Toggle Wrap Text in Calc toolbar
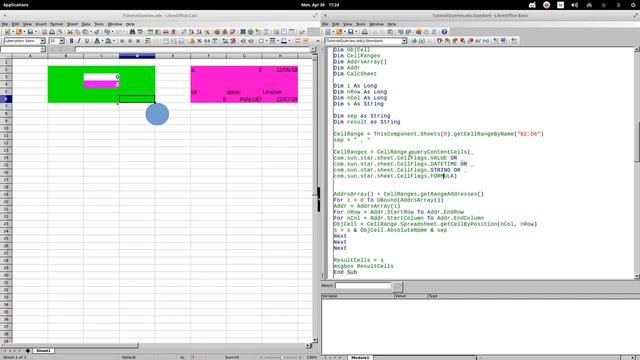Image resolution: width=640 pixels, height=360 pixels. point(148,41)
